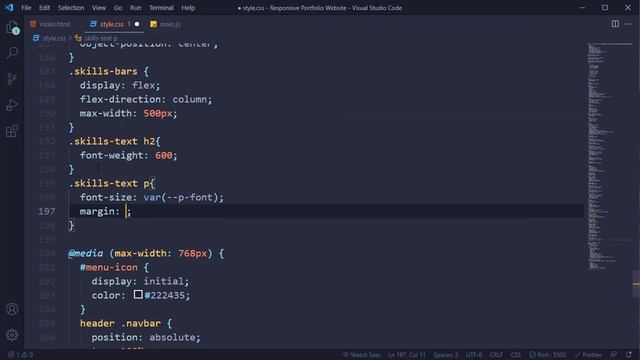Click Watch Sass in status bar
Image resolution: width=640 pixels, height=360 pixels.
361,355
